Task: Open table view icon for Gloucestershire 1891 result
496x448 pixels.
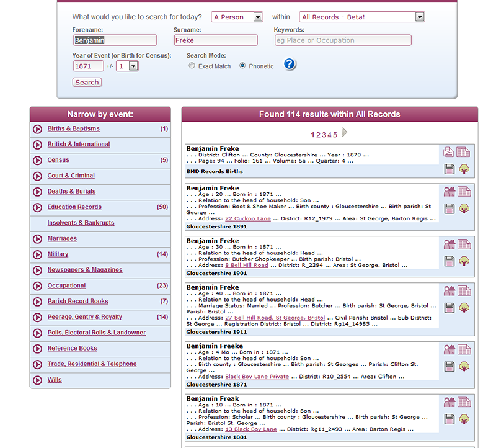Action: (x=464, y=192)
